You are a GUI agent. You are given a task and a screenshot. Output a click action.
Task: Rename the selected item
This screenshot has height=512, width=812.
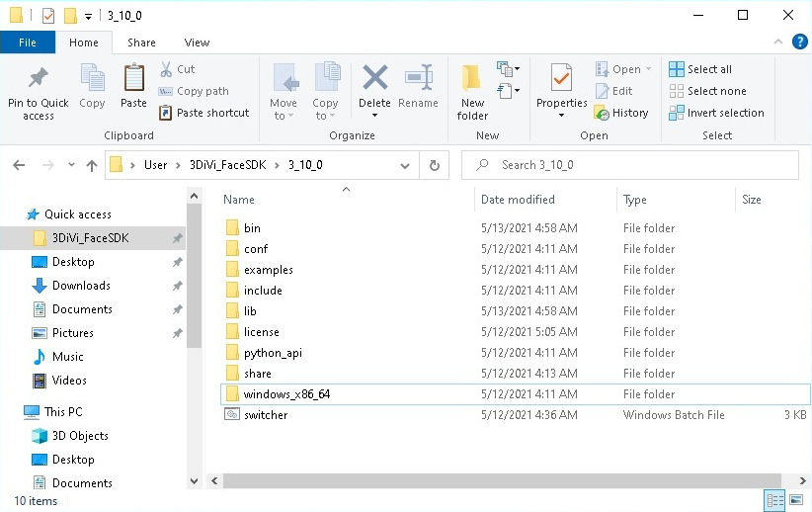[419, 86]
